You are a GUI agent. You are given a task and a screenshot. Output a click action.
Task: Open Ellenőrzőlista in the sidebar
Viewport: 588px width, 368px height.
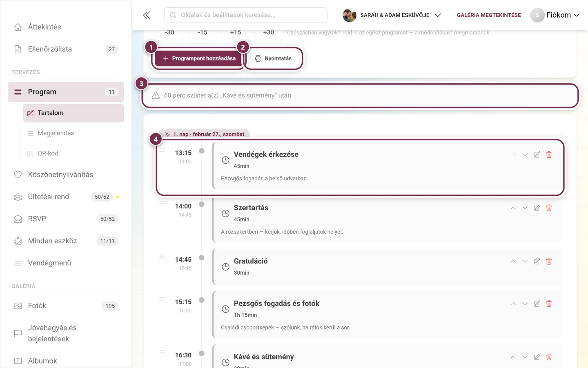[x=66, y=49]
